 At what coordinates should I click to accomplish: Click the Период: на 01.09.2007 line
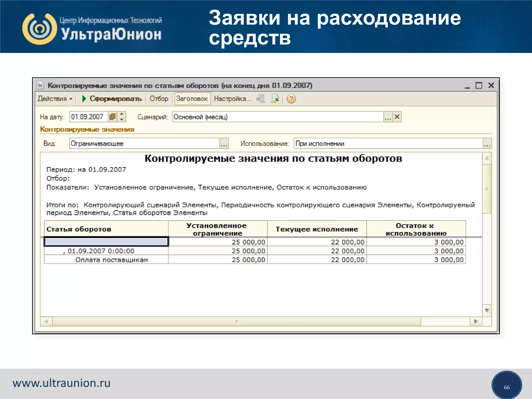tap(86, 170)
